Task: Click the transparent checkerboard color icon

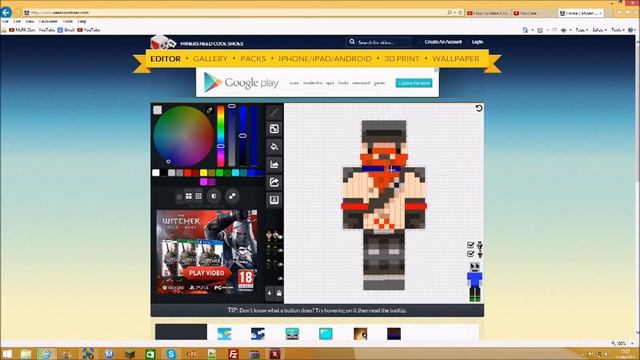Action: 158,110
